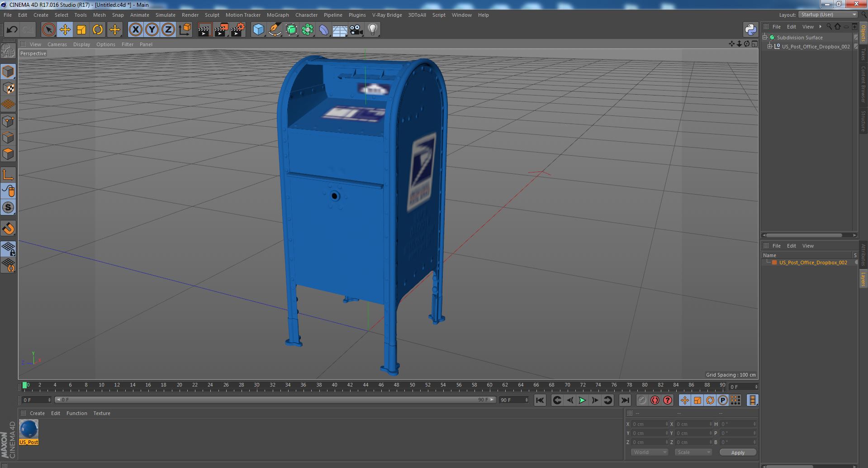Image resolution: width=868 pixels, height=468 pixels.
Task: Toggle Position keyframe recording
Action: point(685,400)
